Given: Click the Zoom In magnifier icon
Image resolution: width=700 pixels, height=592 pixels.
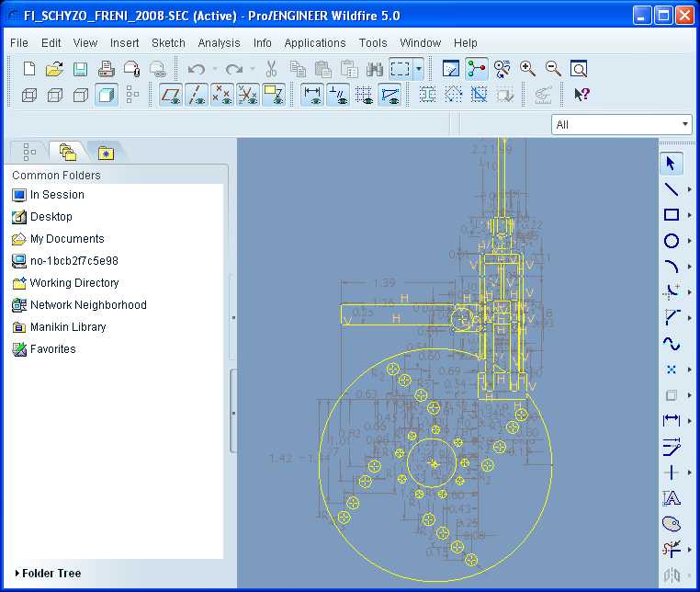Looking at the screenshot, I should (527, 69).
